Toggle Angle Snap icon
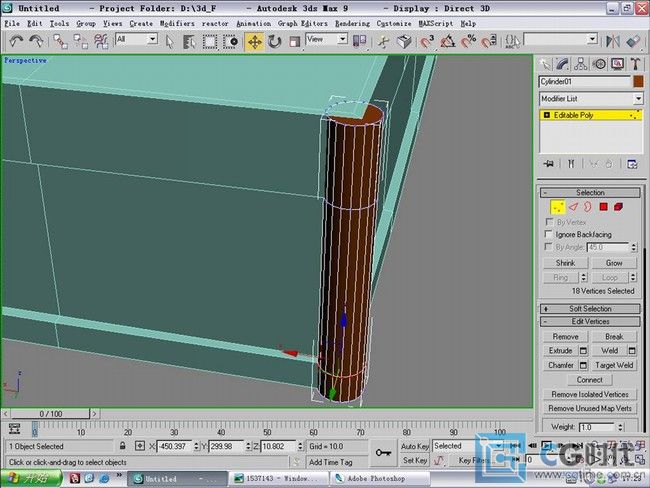The width and height of the screenshot is (650, 488). pyautogui.click(x=447, y=41)
